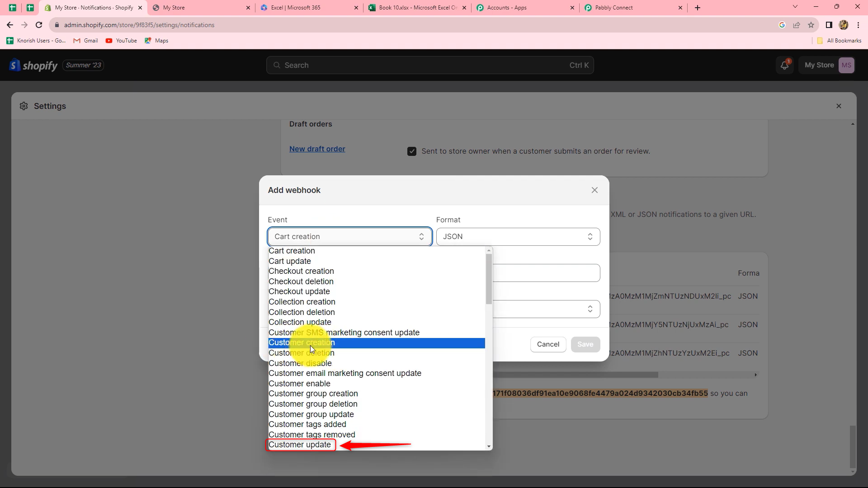Select Customer deletion option
868x488 pixels.
click(x=377, y=353)
